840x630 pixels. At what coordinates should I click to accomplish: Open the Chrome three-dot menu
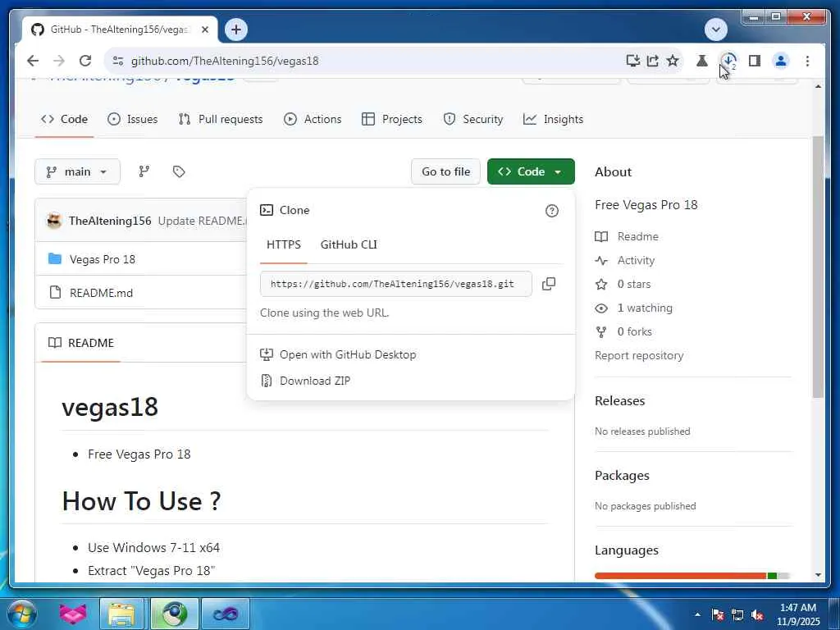(x=807, y=61)
